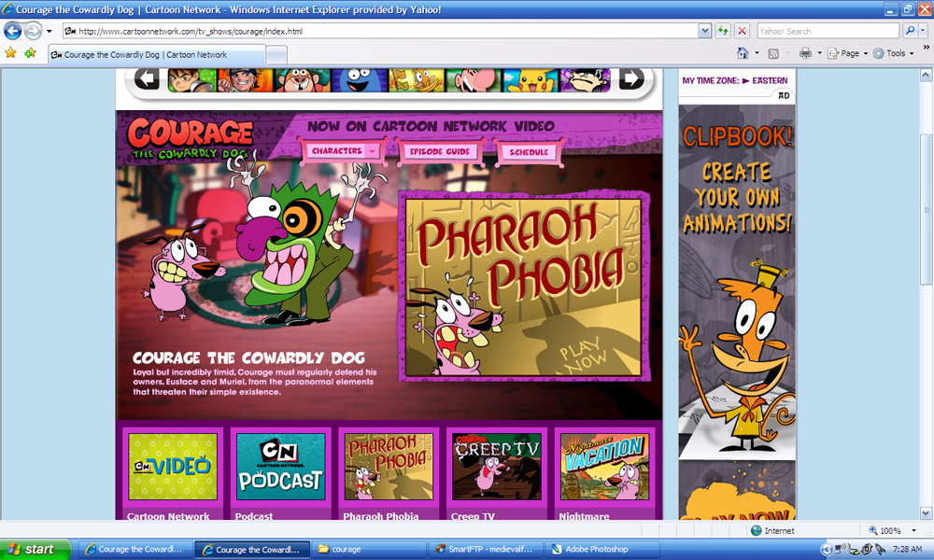Image resolution: width=934 pixels, height=560 pixels.
Task: Open the Windows Start menu
Action: [x=35, y=550]
